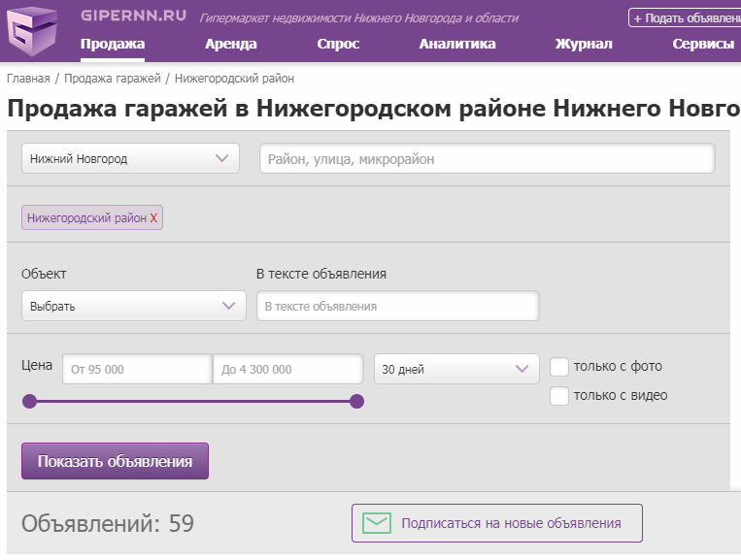Click the right price slider handle
Image resolution: width=741 pixels, height=560 pixels.
click(x=356, y=401)
